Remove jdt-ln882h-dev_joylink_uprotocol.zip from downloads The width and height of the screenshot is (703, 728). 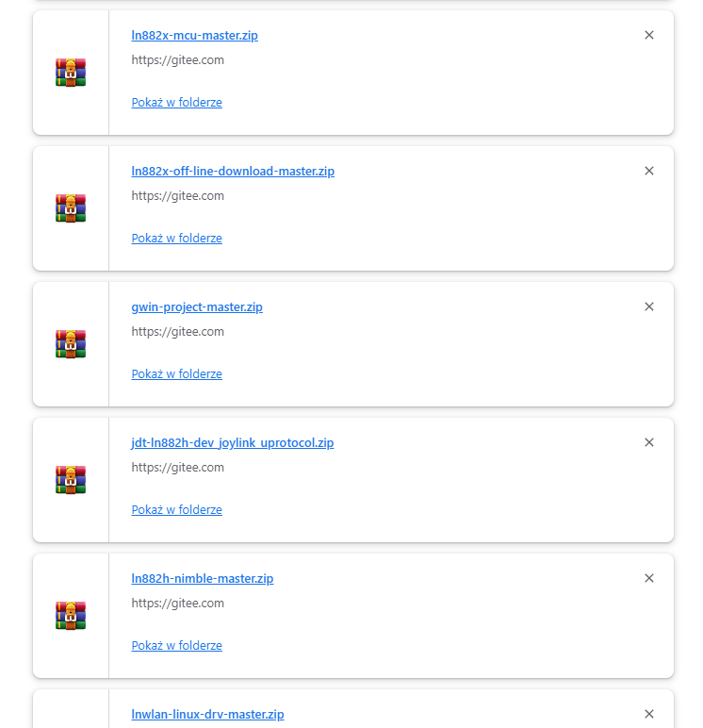pyautogui.click(x=649, y=442)
